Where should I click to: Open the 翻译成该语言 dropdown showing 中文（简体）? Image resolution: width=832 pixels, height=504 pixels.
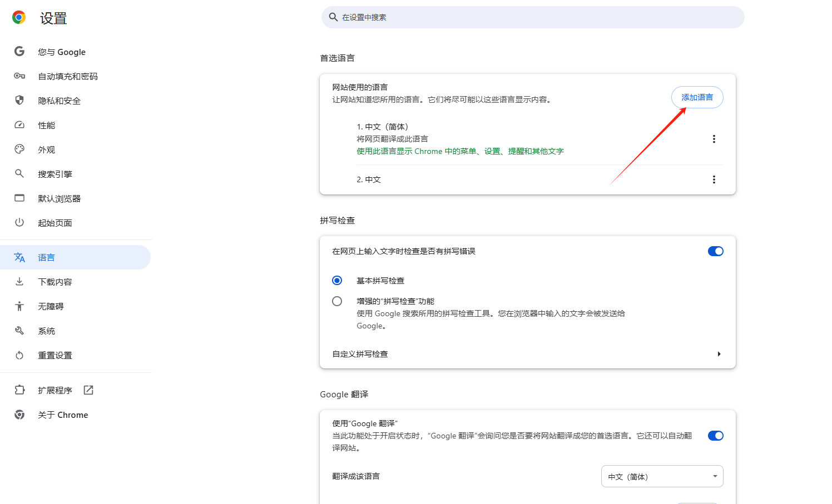[662, 476]
